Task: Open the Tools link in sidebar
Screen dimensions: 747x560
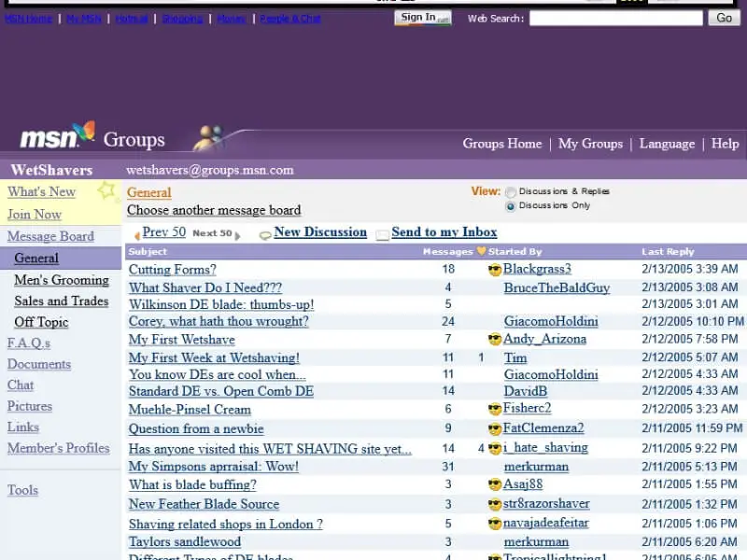Action: pyautogui.click(x=22, y=490)
